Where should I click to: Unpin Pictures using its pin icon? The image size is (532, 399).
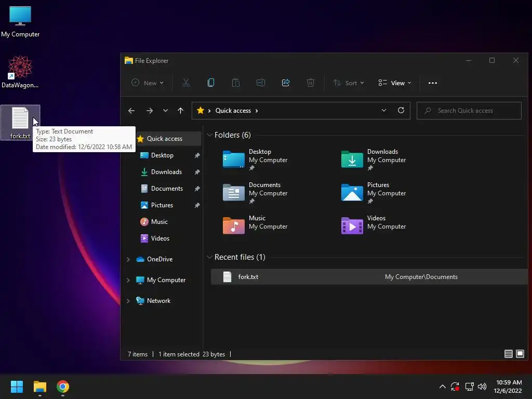(197, 205)
